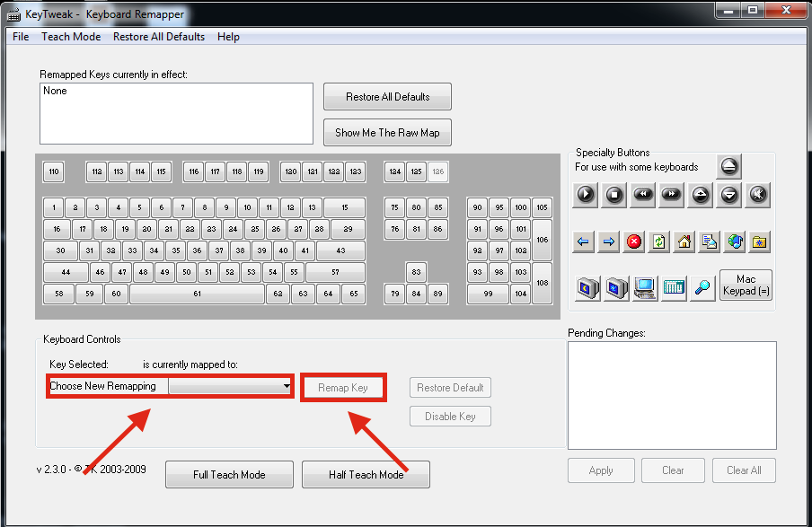This screenshot has height=527, width=812.
Task: Click the "None" entry in remapped keys
Action: point(55,91)
